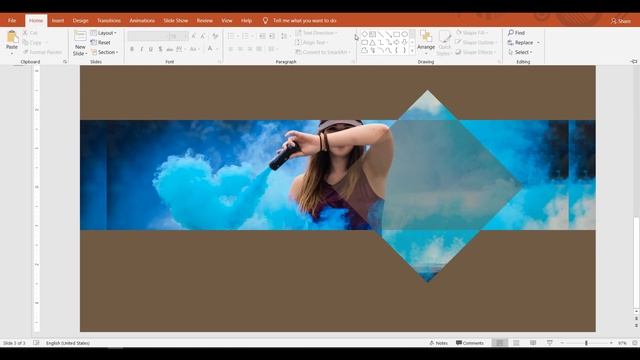Click Format Painter
The height and width of the screenshot is (360, 640).
[x=42, y=52]
